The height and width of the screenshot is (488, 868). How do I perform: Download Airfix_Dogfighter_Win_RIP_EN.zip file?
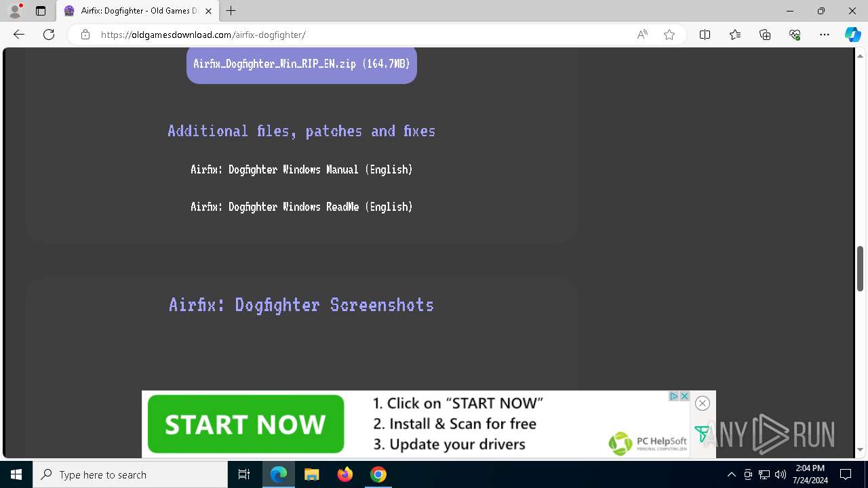coord(302,64)
